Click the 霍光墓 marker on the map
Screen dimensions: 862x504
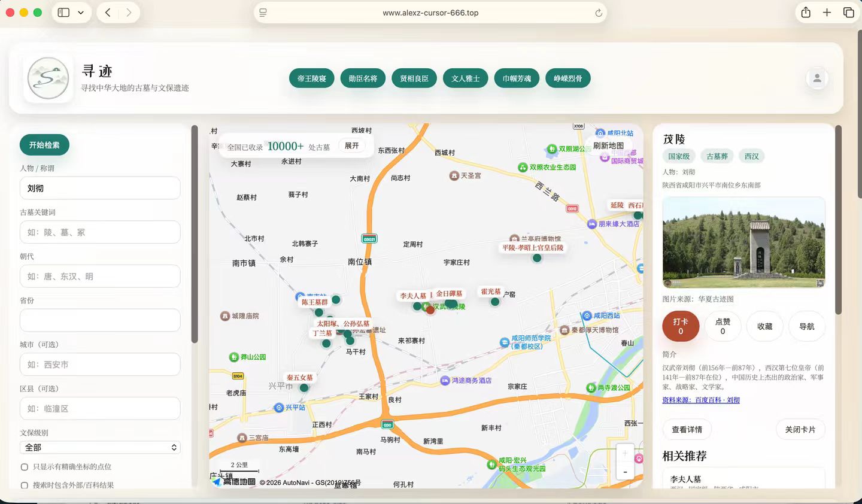pyautogui.click(x=494, y=301)
